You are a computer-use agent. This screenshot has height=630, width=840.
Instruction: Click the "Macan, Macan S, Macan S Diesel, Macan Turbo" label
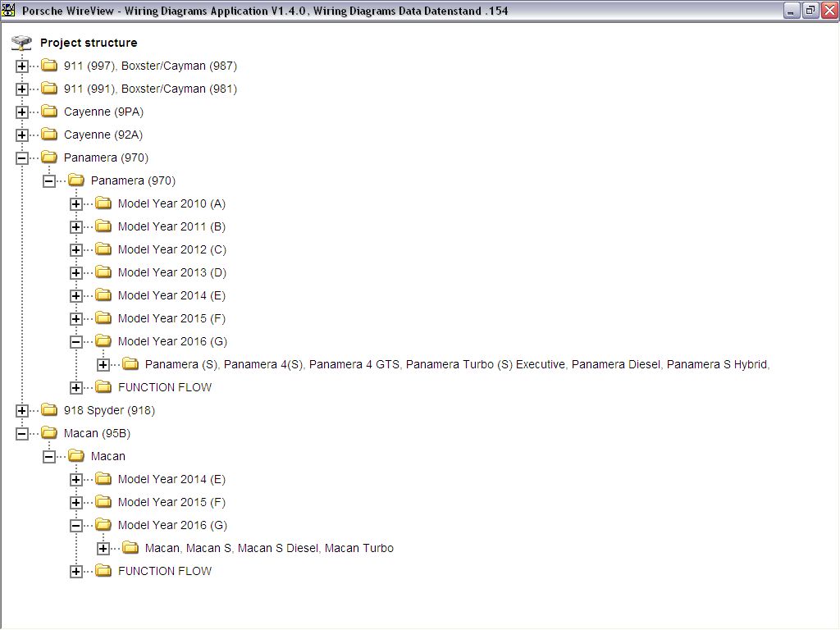pyautogui.click(x=269, y=549)
